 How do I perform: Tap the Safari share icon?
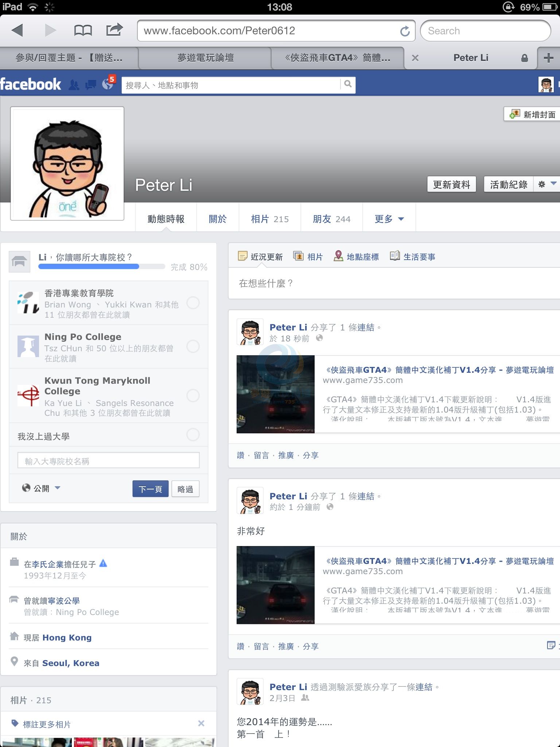[x=114, y=30]
